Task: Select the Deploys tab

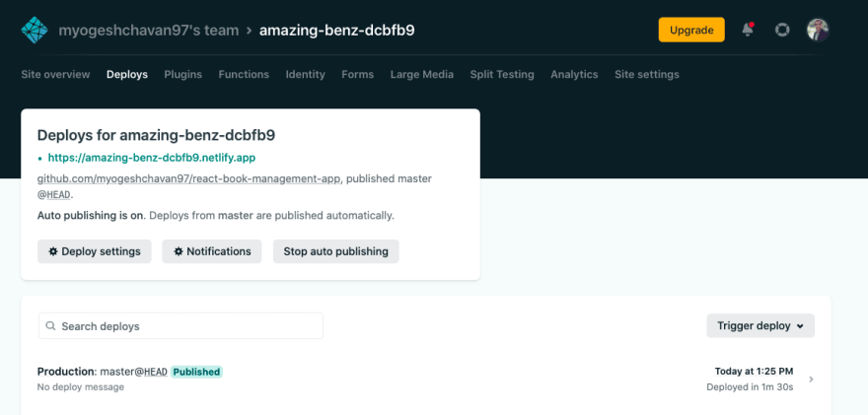Action: [x=127, y=74]
